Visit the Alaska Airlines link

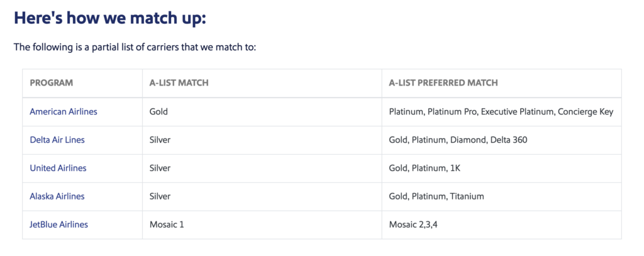[57, 196]
